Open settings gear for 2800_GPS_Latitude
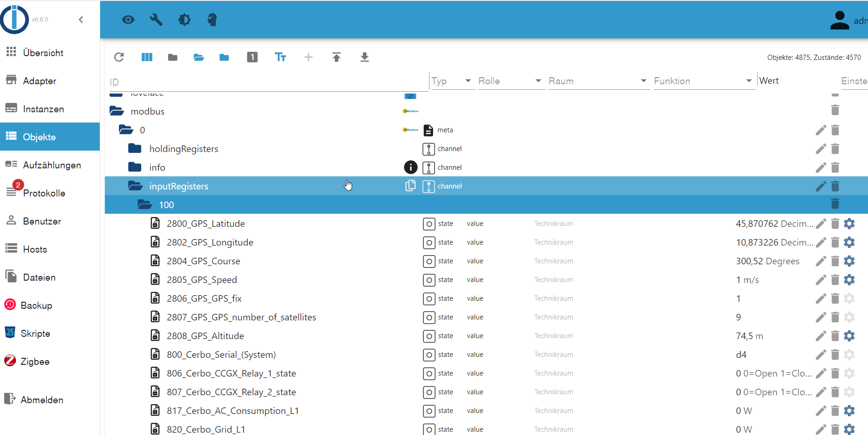 tap(849, 224)
